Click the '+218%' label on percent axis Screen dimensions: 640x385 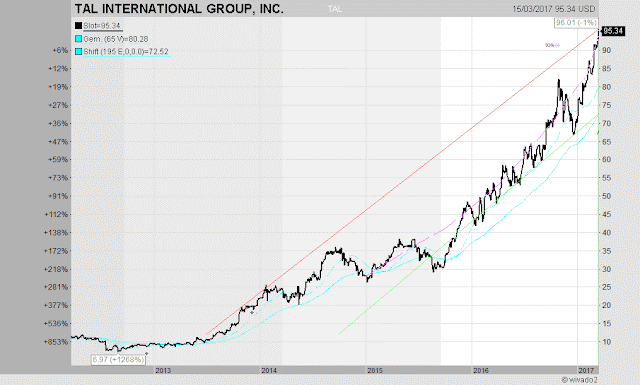(56, 269)
